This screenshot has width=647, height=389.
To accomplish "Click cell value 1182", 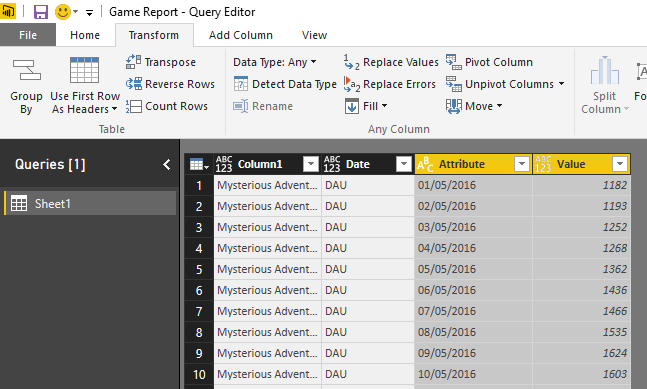I will point(581,185).
